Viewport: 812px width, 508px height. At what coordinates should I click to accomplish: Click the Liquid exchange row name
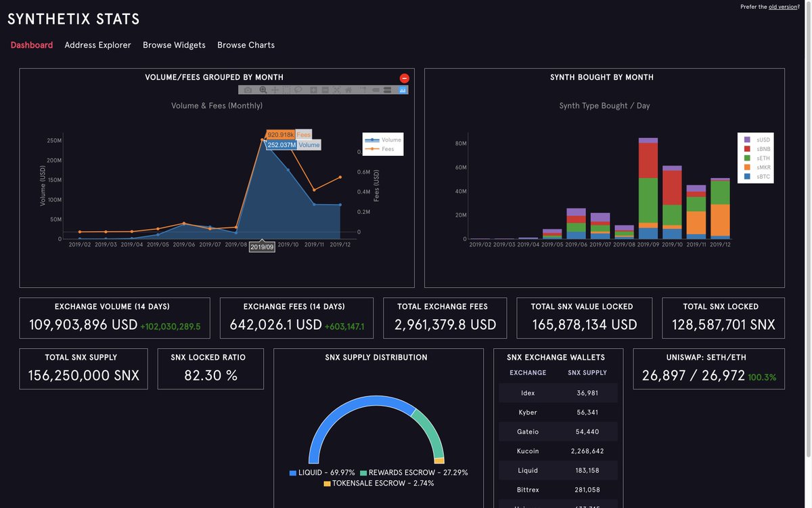(528, 470)
